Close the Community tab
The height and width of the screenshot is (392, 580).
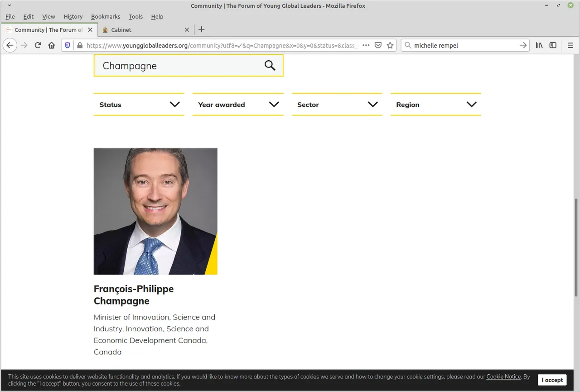coord(90,30)
